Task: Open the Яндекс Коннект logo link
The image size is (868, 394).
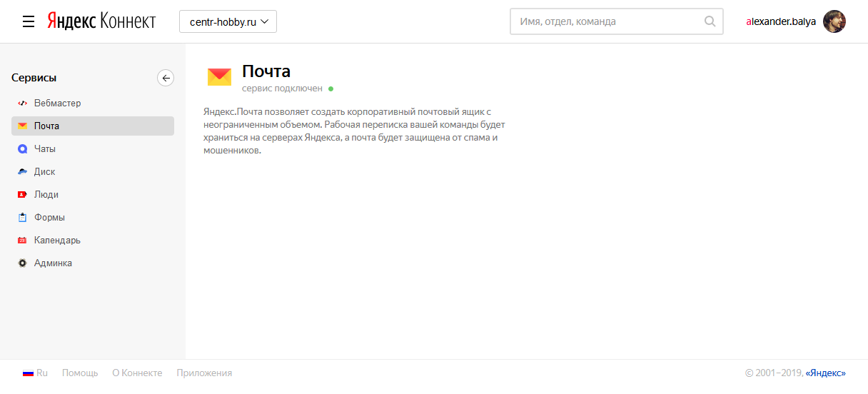Action: coord(101,21)
